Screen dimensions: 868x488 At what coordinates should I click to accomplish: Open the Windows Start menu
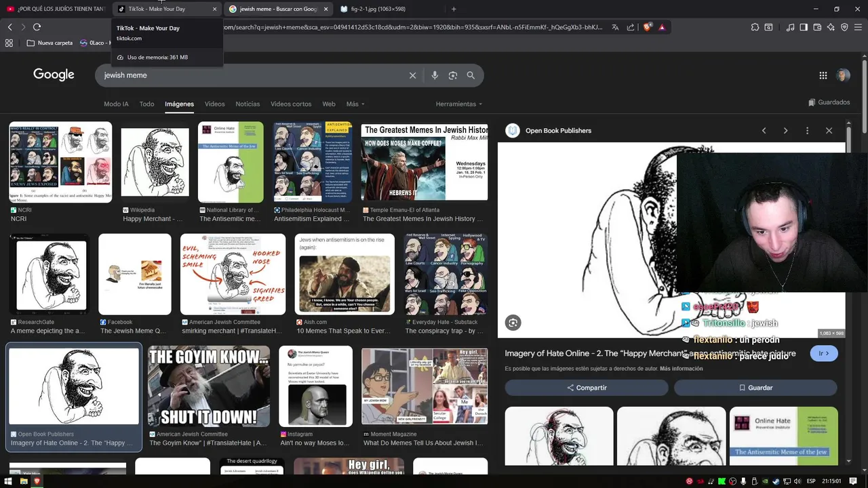(x=9, y=481)
